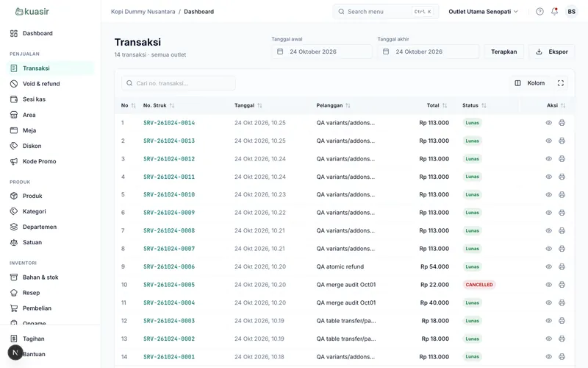View details of transaction SRV-261024-0010
This screenshot has width=588, height=368.
click(548, 194)
